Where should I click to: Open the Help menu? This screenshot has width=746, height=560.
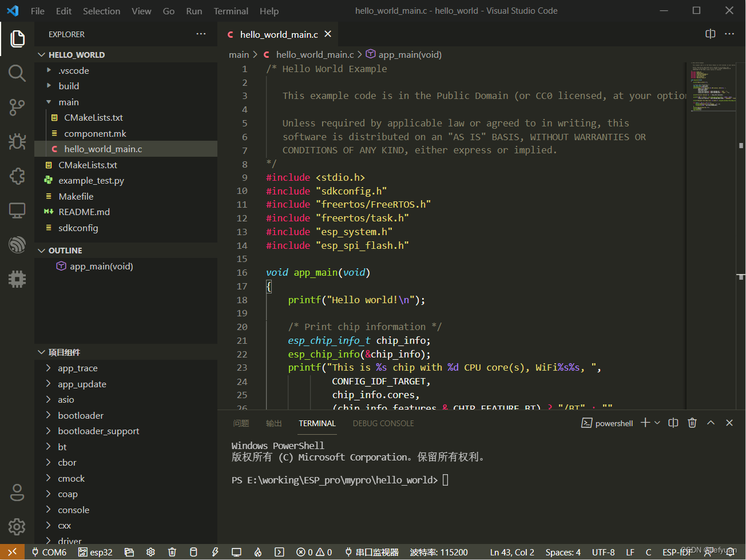pyautogui.click(x=269, y=11)
